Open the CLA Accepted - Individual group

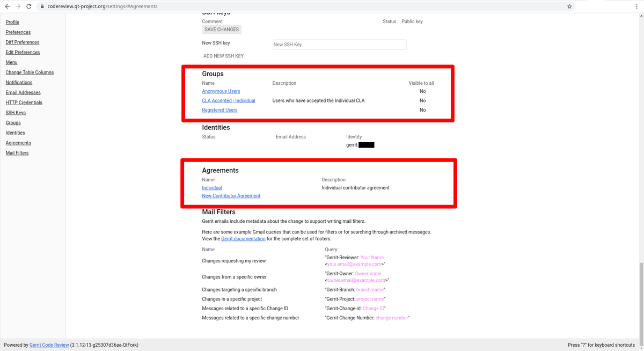[x=228, y=100]
